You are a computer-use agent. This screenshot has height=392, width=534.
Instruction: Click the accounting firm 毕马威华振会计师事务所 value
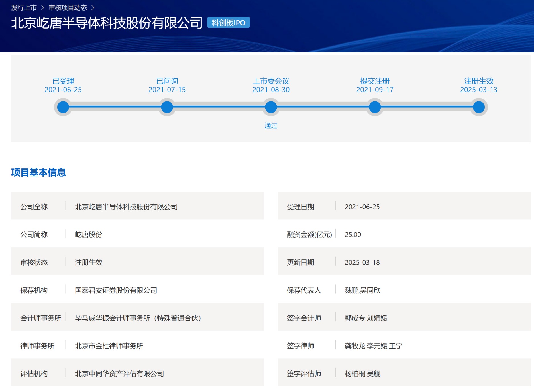coord(138,318)
